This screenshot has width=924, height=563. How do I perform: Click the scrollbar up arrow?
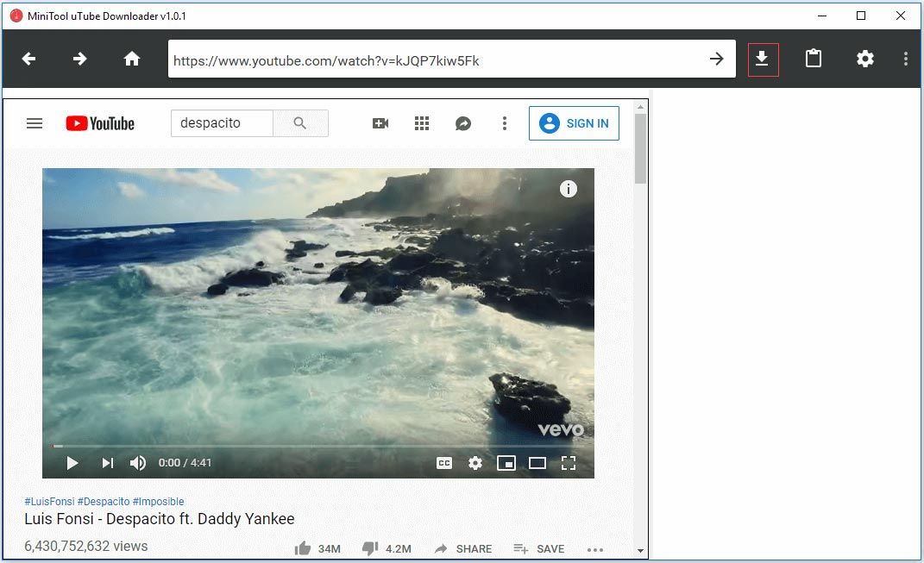coord(640,107)
